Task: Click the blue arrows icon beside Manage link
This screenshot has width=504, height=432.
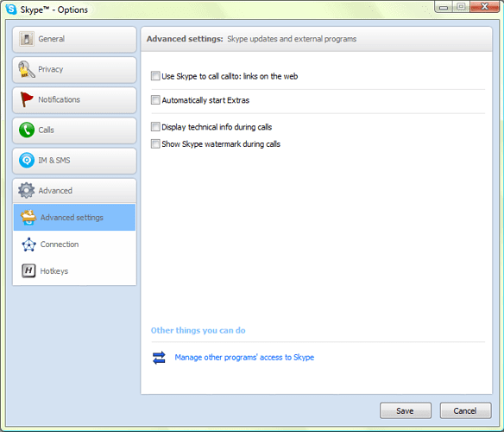Action: [159, 358]
